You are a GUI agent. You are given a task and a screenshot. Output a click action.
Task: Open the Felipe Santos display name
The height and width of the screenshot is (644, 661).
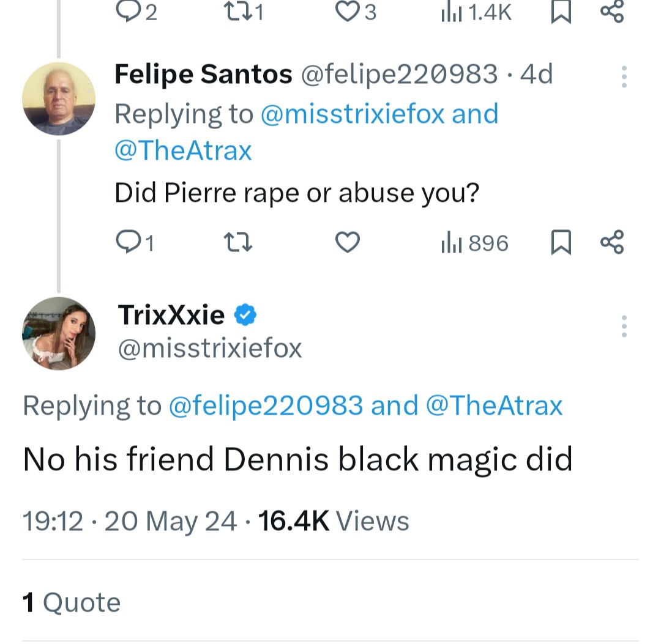point(203,75)
